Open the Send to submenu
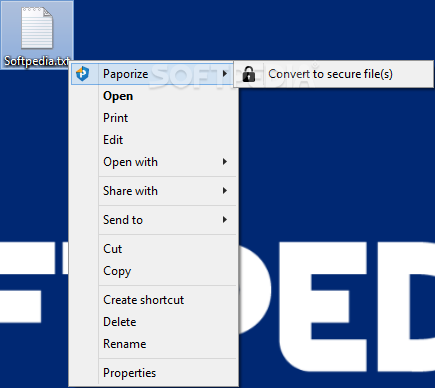The width and height of the screenshot is (435, 388). click(x=153, y=220)
